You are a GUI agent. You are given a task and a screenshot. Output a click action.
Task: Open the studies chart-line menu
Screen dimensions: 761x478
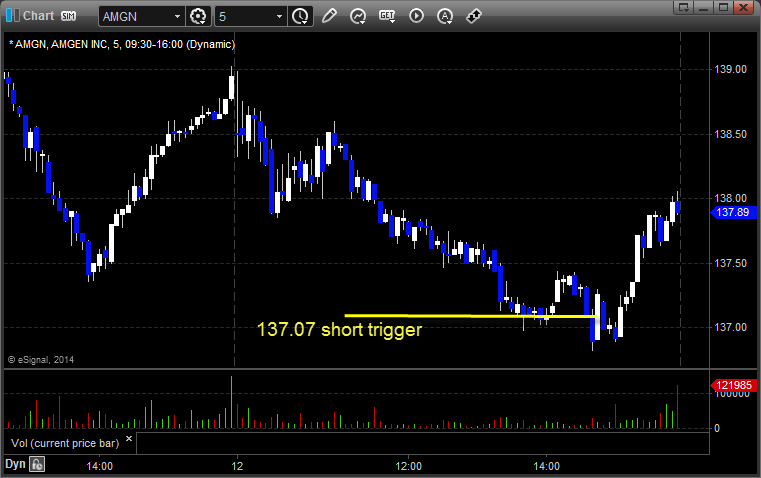[x=358, y=16]
